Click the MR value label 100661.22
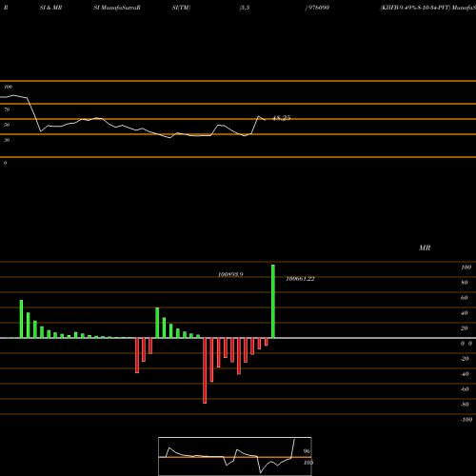Screen dimensions: 476x476 (300, 279)
